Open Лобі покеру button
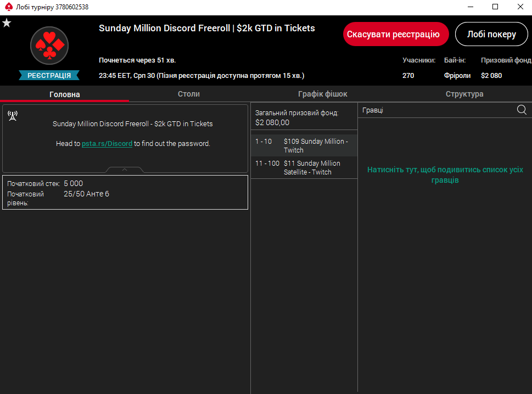 point(491,34)
